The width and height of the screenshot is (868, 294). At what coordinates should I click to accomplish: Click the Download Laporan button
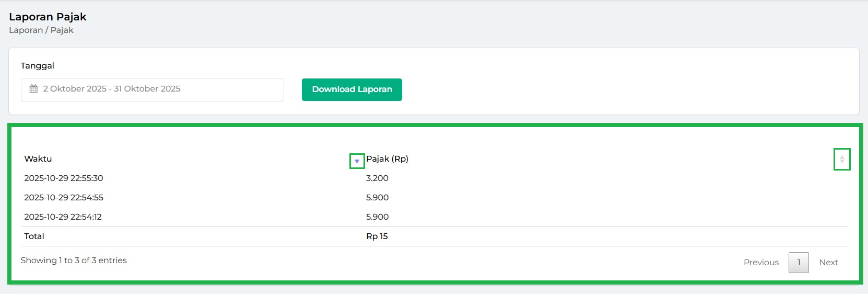pyautogui.click(x=351, y=89)
